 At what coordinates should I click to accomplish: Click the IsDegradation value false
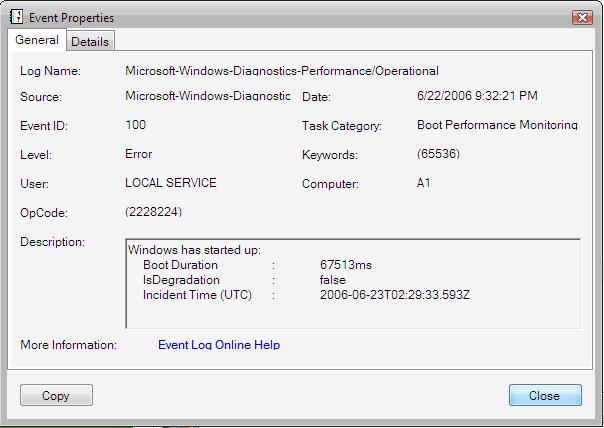coord(333,280)
